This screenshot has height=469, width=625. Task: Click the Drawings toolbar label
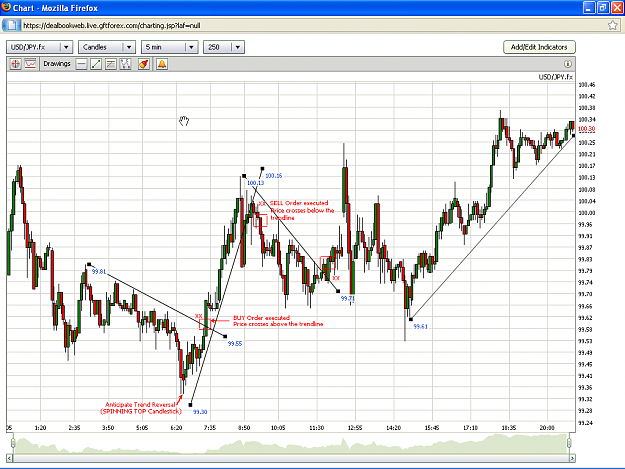click(57, 64)
